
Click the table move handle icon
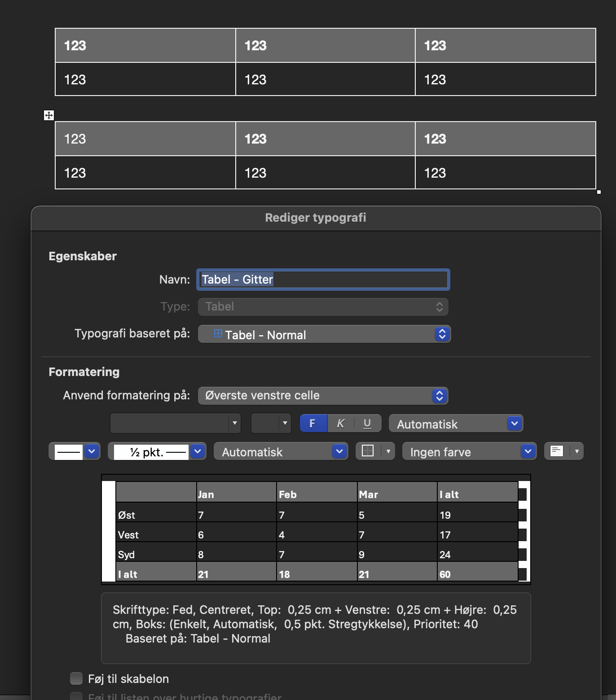[x=49, y=115]
